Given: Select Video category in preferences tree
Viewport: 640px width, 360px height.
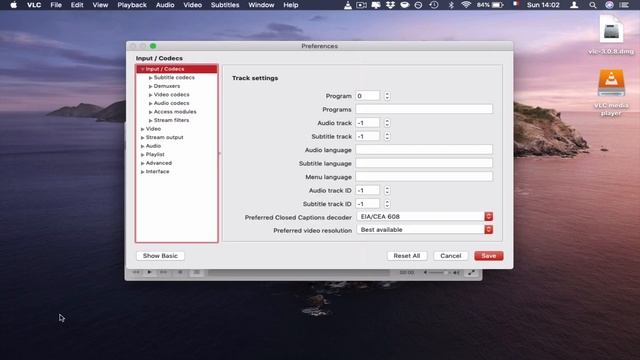Looking at the screenshot, I should (153, 129).
